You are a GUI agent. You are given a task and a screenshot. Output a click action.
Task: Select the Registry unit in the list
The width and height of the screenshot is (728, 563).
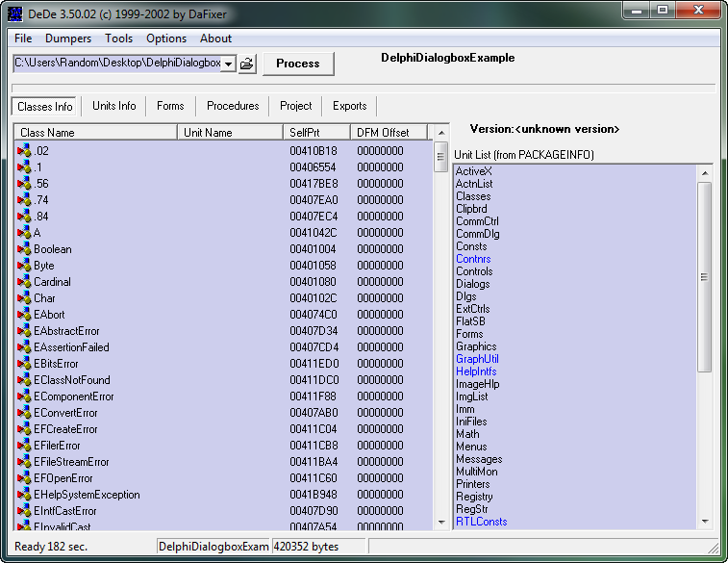tap(474, 497)
